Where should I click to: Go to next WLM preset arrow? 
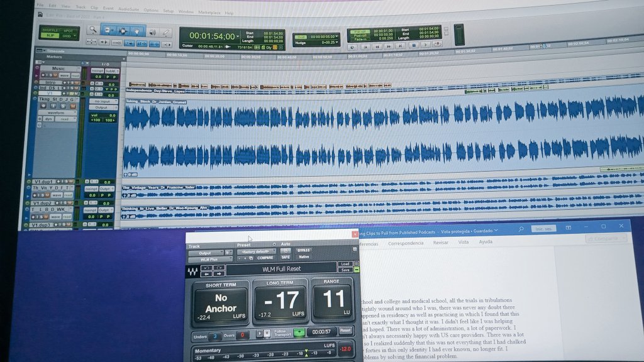(219, 274)
